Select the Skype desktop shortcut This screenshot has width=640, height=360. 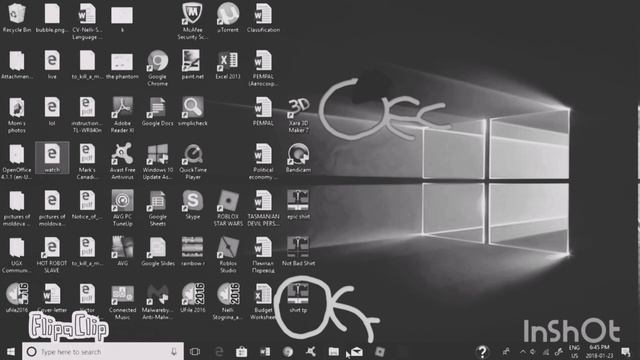tap(192, 205)
